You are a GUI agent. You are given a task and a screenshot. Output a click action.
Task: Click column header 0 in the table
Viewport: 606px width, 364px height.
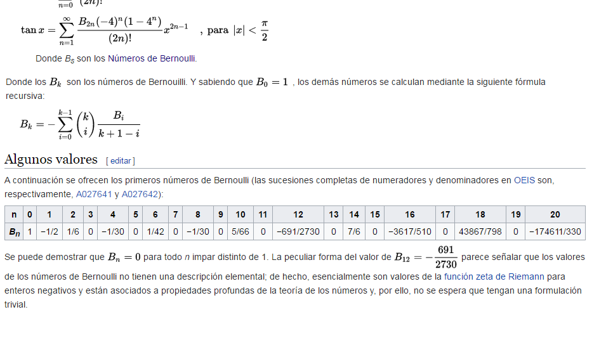[x=30, y=214]
